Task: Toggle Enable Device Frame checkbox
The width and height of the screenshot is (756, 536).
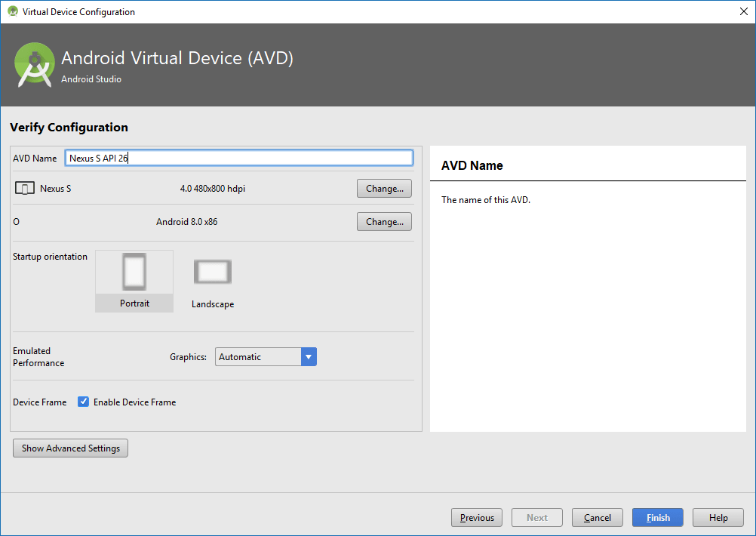Action: tap(84, 402)
